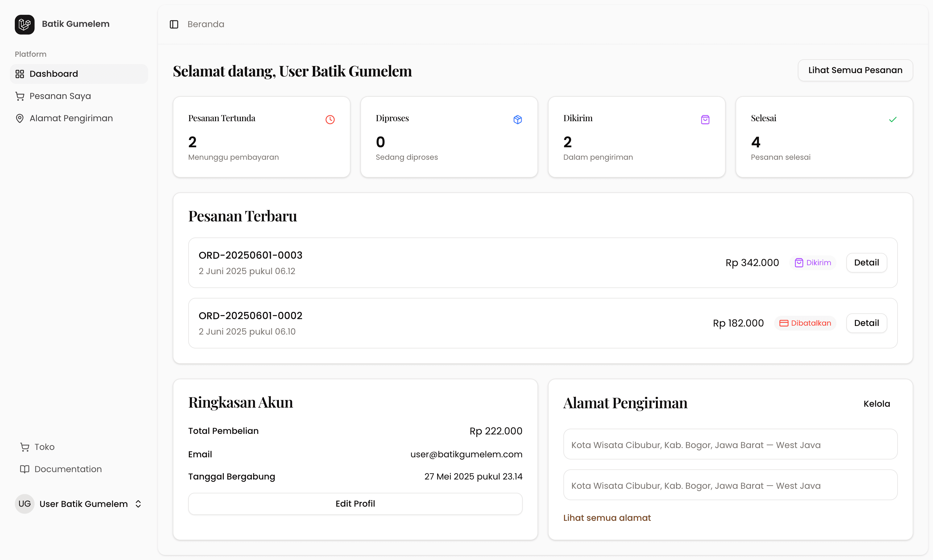
Task: Click the 27 Mei 2025 pukul 23.14 value
Action: tap(473, 477)
